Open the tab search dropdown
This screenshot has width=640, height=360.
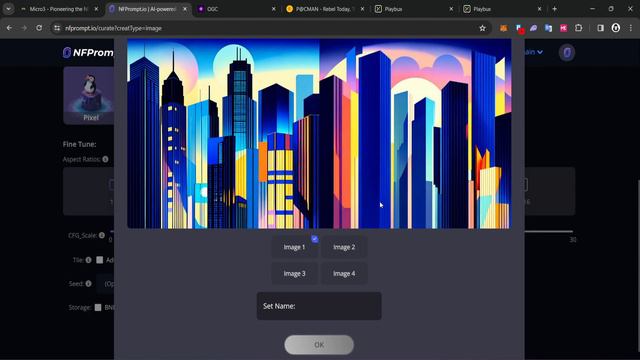(8, 9)
